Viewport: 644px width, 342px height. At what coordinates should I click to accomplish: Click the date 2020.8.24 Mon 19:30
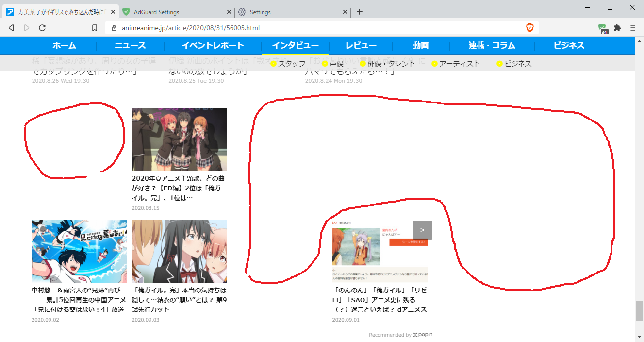click(333, 81)
